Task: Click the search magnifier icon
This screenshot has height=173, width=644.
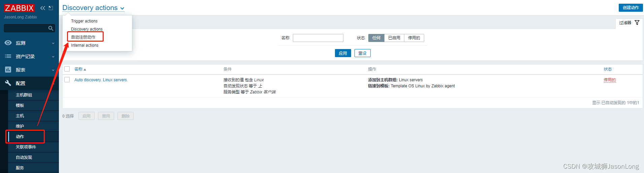Action: click(51, 28)
